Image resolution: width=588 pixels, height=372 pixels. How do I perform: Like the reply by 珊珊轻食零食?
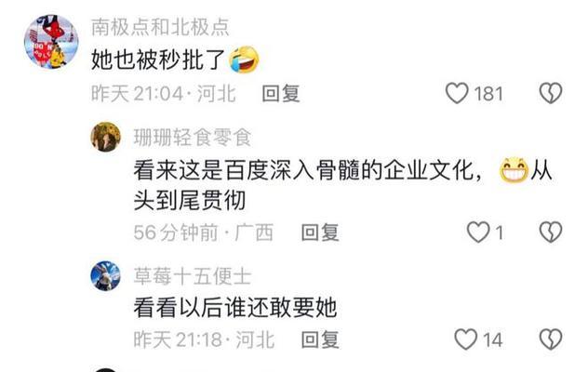pyautogui.click(x=478, y=232)
